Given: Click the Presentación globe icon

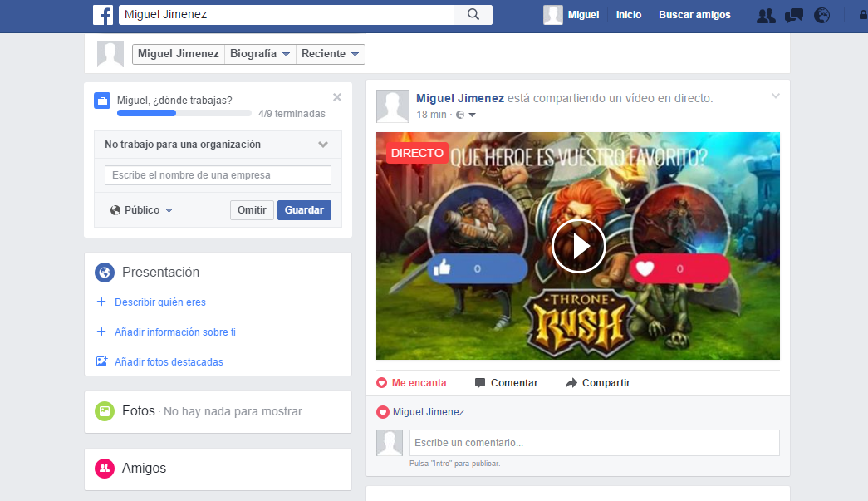Looking at the screenshot, I should (105, 273).
